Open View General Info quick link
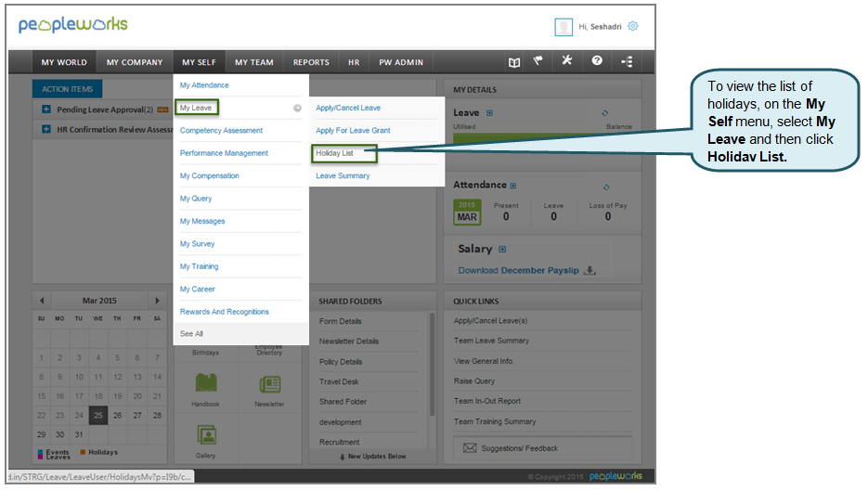 click(x=484, y=361)
